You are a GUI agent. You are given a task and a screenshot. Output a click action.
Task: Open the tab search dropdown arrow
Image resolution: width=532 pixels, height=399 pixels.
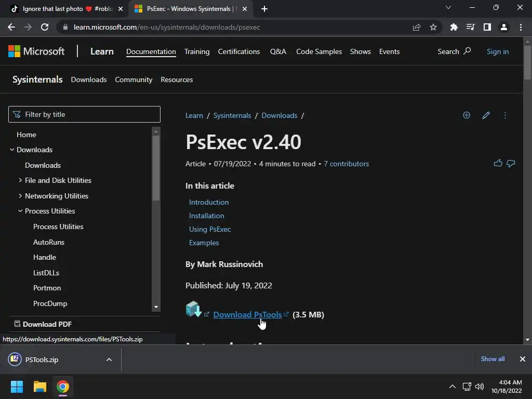click(448, 7)
